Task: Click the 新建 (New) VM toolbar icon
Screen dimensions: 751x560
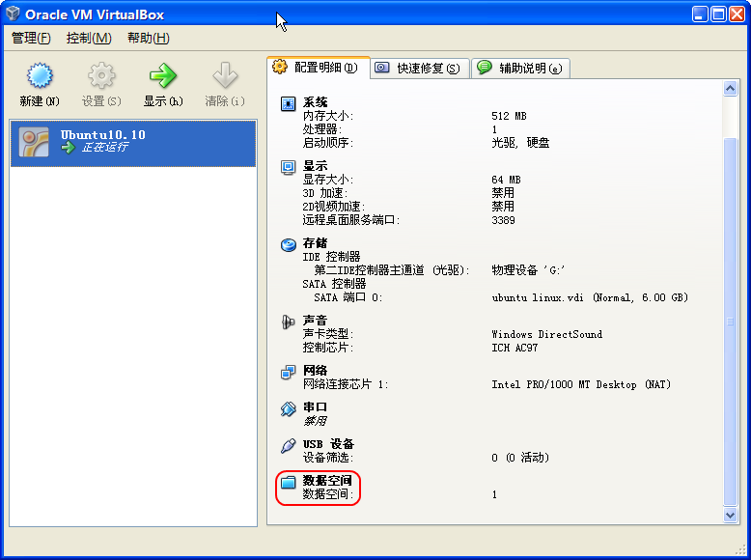Action: [39, 76]
